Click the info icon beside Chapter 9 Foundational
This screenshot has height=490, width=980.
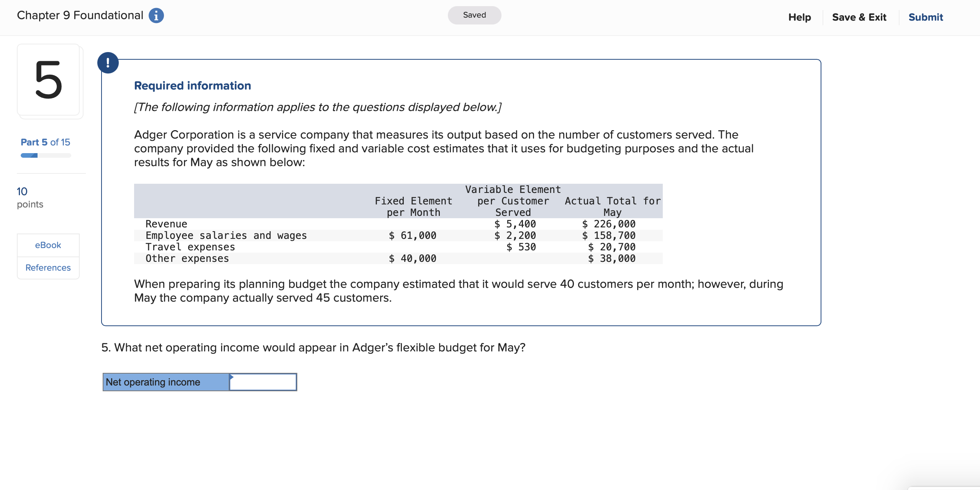tap(157, 15)
